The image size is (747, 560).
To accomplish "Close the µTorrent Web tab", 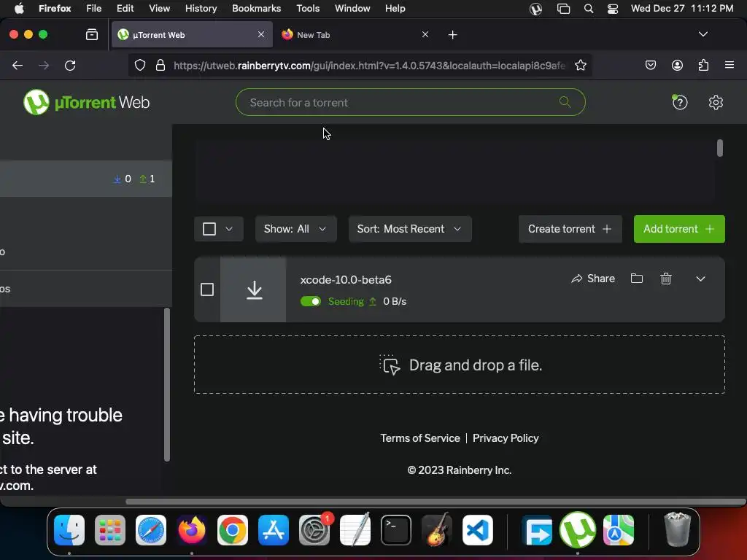I will (261, 35).
